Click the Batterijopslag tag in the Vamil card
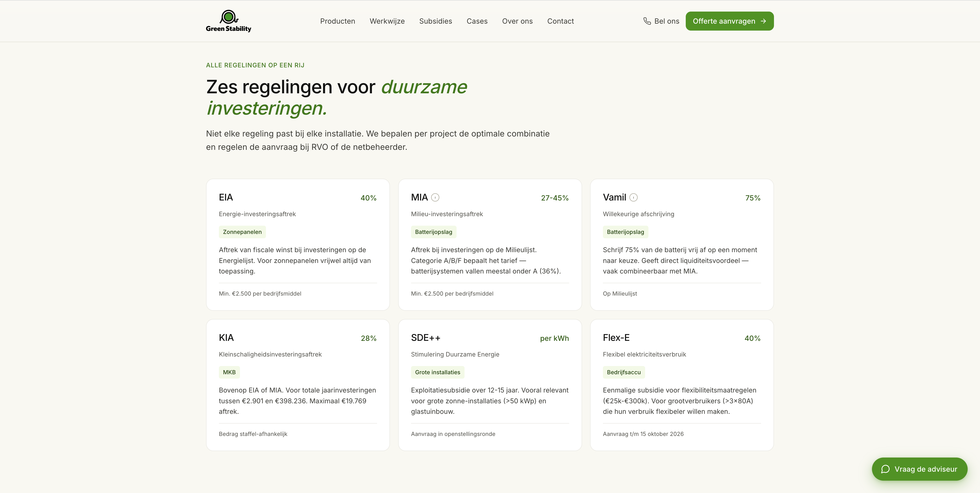Screen dimensions: 980x493 pos(625,232)
